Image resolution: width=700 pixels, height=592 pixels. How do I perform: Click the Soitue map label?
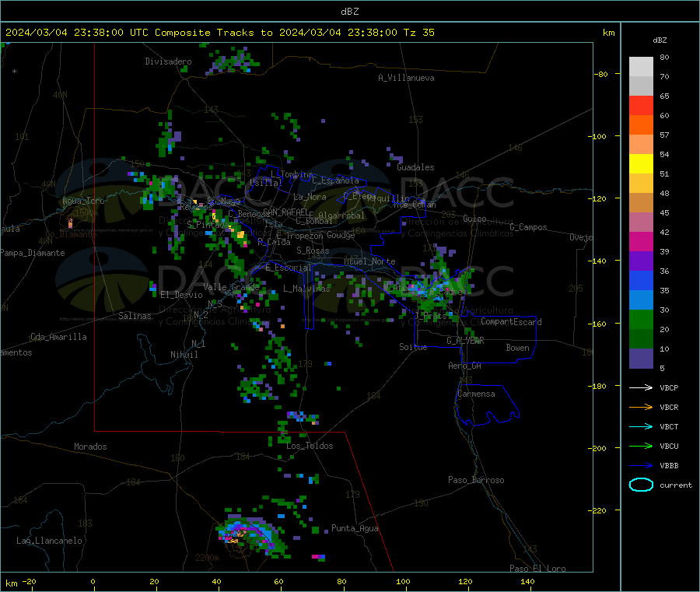413,347
